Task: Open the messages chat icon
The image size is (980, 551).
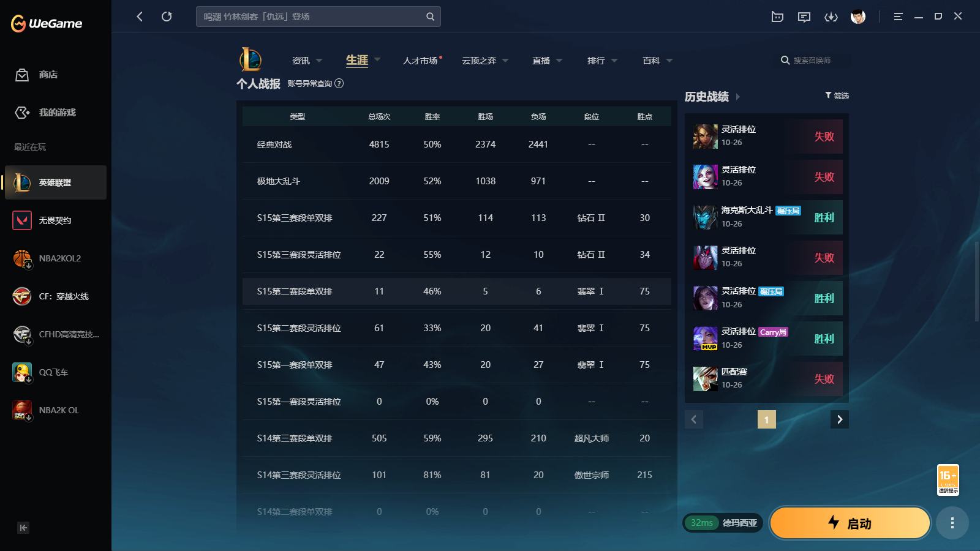Action: (x=804, y=17)
